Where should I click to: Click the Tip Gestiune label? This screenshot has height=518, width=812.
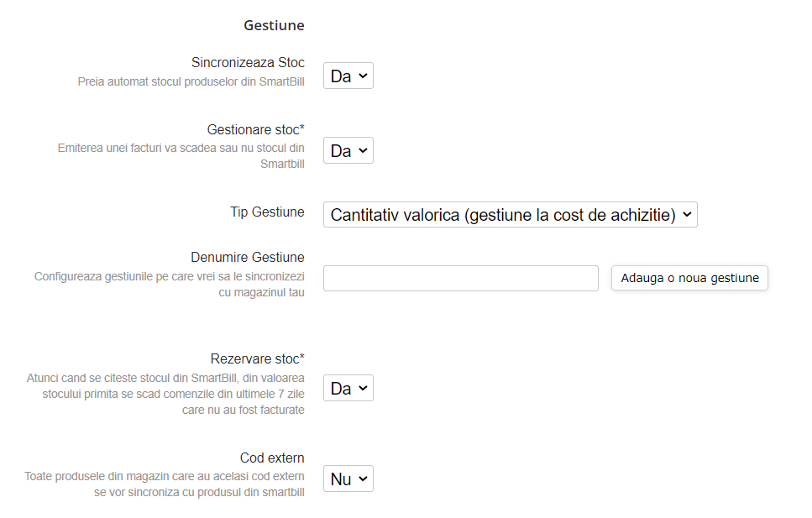tap(267, 212)
